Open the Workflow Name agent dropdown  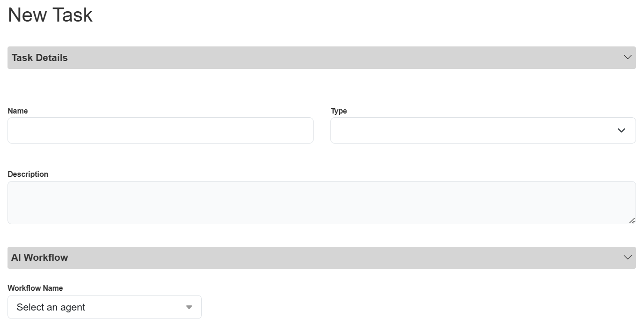click(105, 307)
